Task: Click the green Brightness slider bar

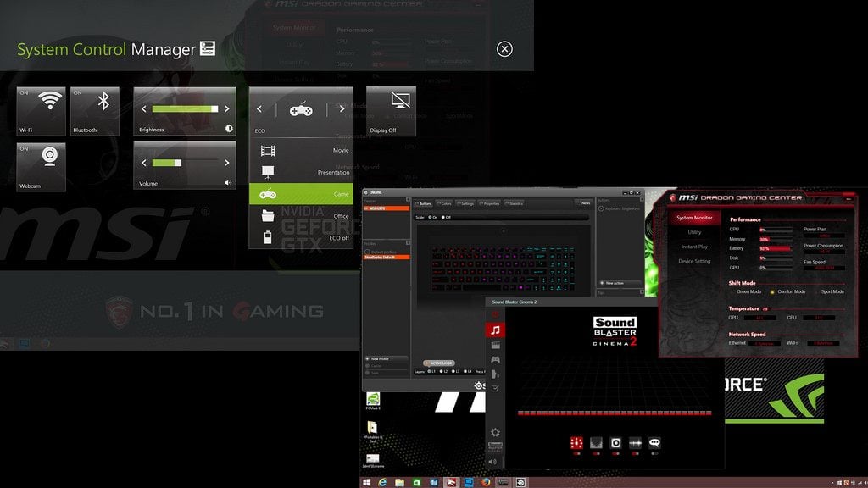Action: coord(185,109)
